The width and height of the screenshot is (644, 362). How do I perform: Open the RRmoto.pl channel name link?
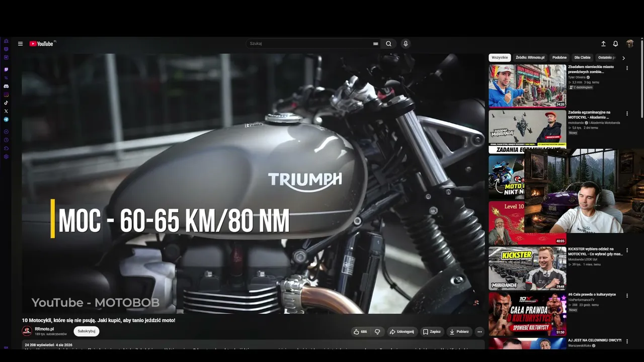tap(44, 329)
